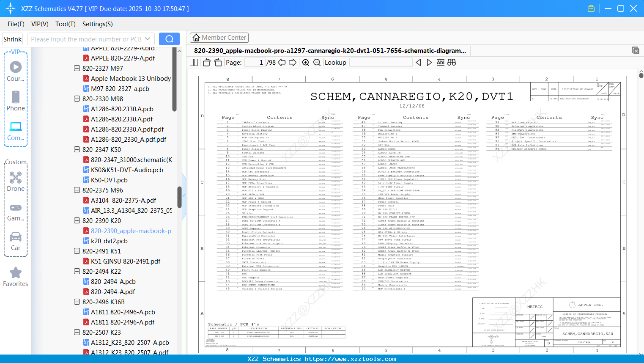Open the File(F) menu
The height and width of the screenshot is (363, 644).
16,24
